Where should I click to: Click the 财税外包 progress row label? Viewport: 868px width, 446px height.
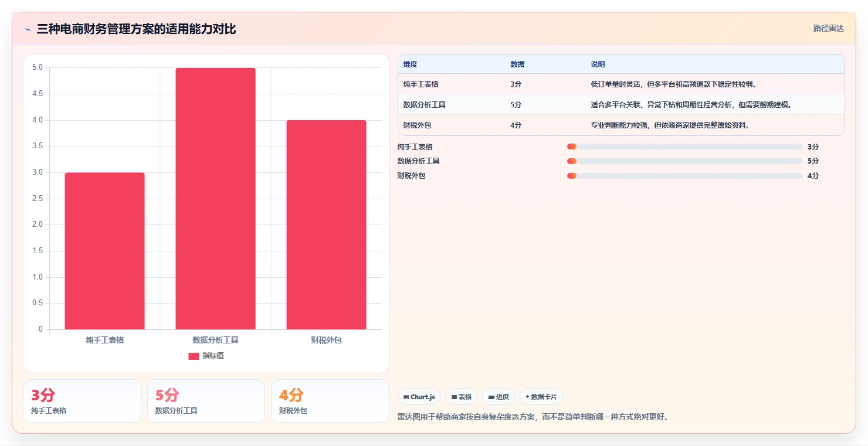(x=412, y=175)
